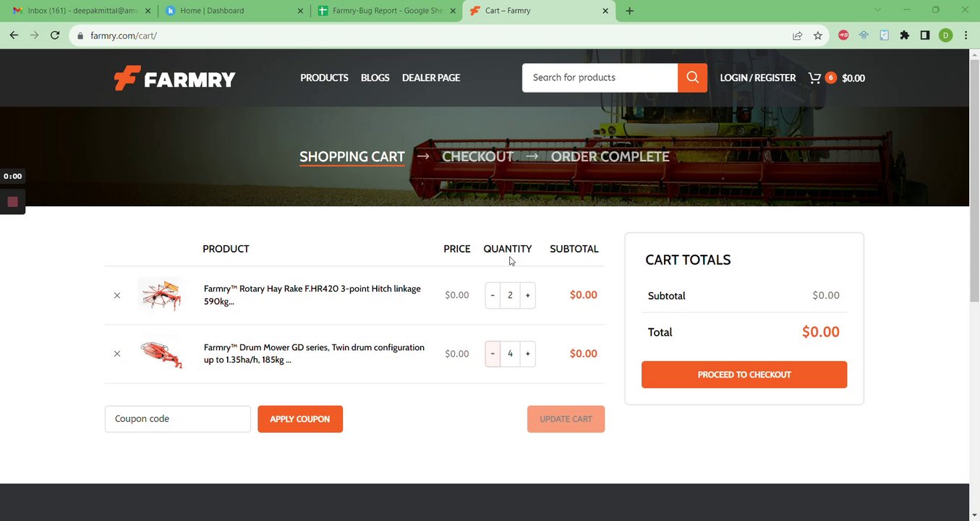Viewport: 980px width, 521px height.
Task: Click the Farmry logo in the header
Action: (174, 78)
